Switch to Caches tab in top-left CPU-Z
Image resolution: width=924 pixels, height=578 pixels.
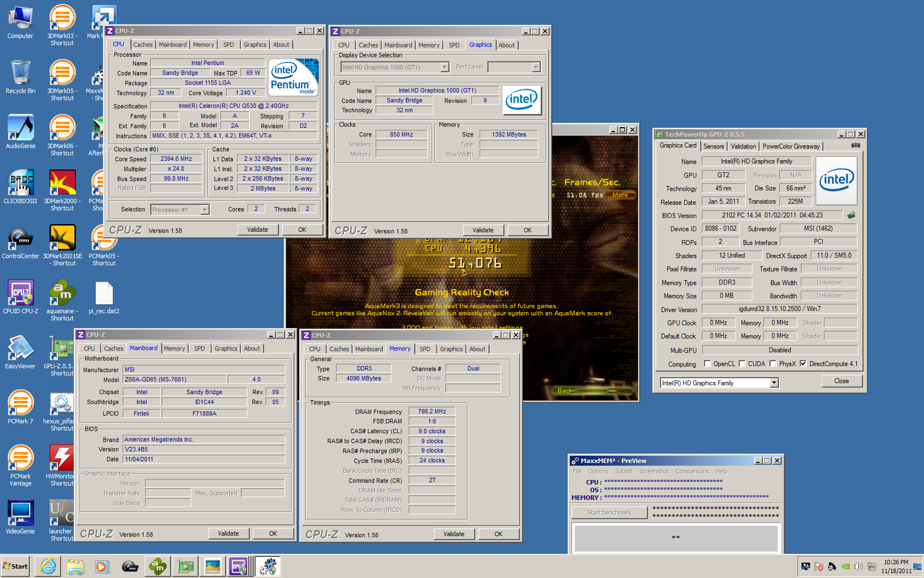click(x=143, y=45)
